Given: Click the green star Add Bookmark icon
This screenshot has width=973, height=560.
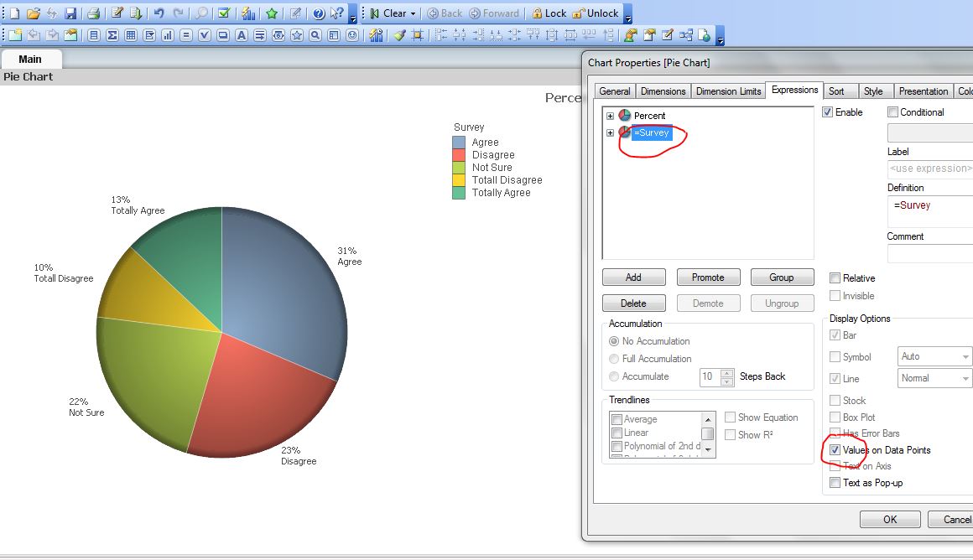Looking at the screenshot, I should point(272,13).
